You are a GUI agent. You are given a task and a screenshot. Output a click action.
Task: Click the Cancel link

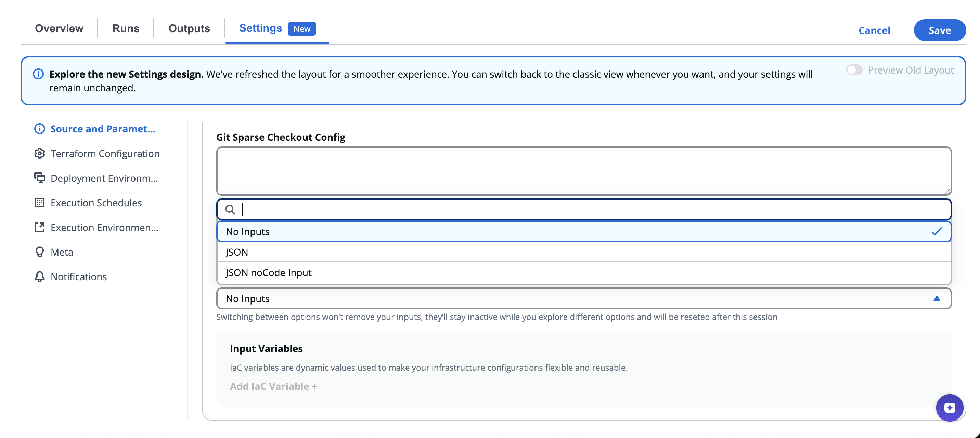[874, 30]
